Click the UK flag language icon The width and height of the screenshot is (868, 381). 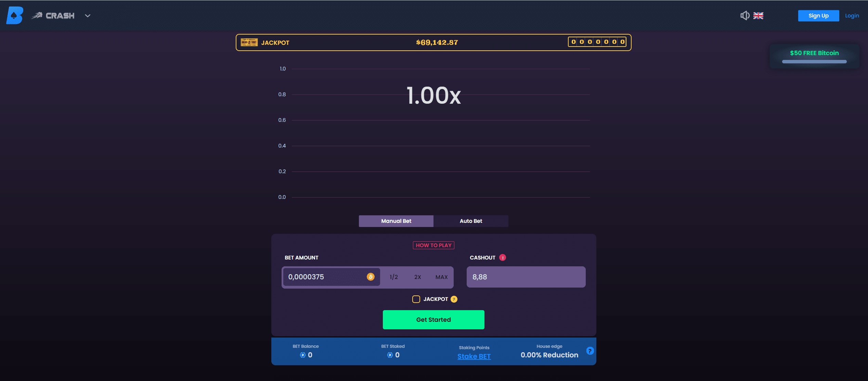759,15
